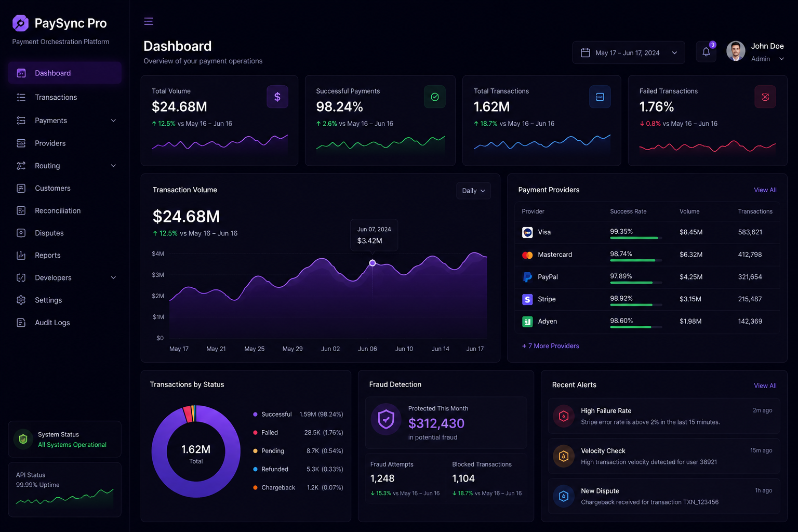Click the Providers sidebar icon

click(21, 143)
